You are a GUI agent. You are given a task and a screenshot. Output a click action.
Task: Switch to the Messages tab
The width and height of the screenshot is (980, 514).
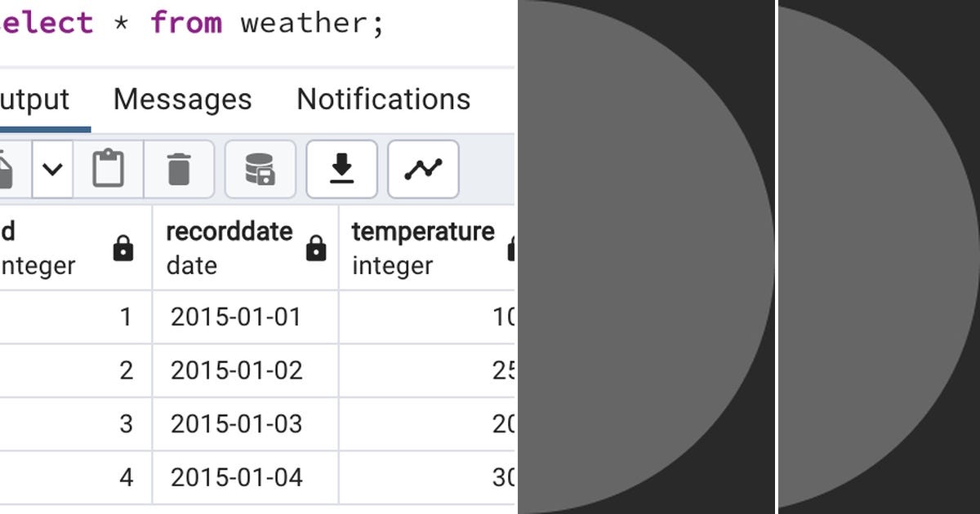point(182,100)
